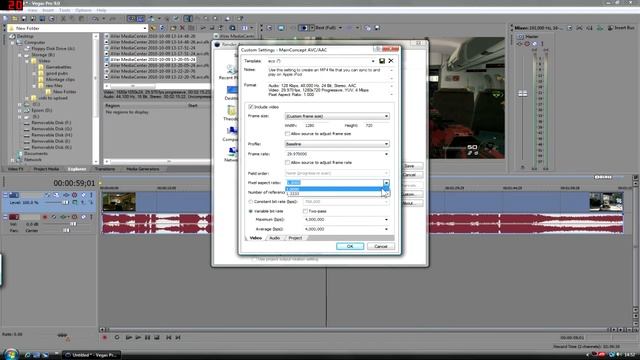The width and height of the screenshot is (640, 360).
Task: Click the video clip thumbnail on the timeline
Action: [x=119, y=202]
